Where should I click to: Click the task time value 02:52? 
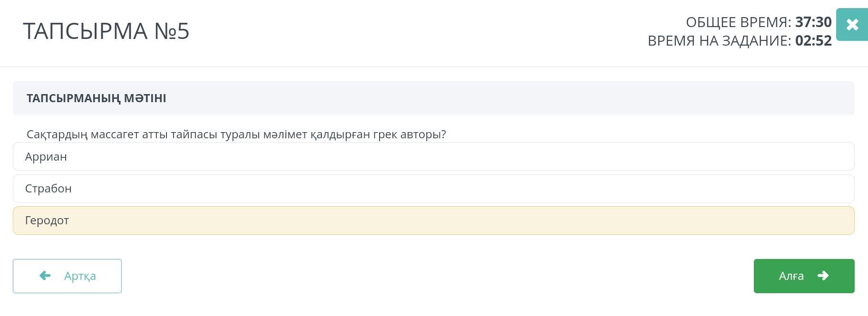point(813,40)
